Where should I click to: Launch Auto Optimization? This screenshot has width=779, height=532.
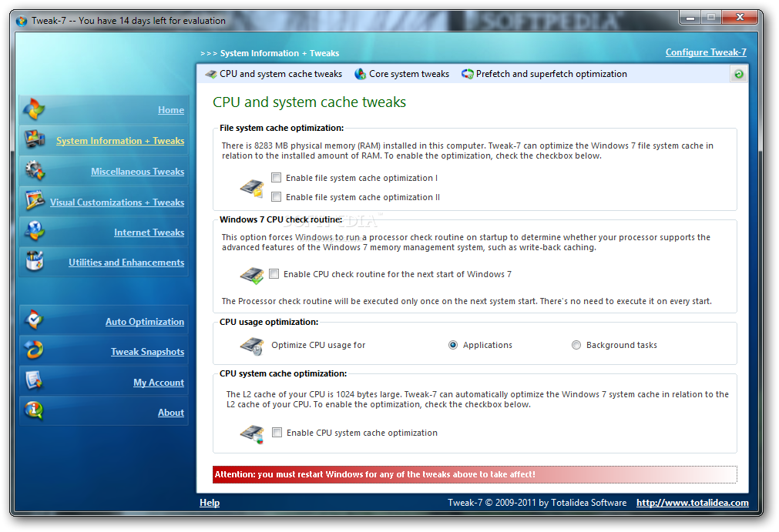(x=145, y=322)
